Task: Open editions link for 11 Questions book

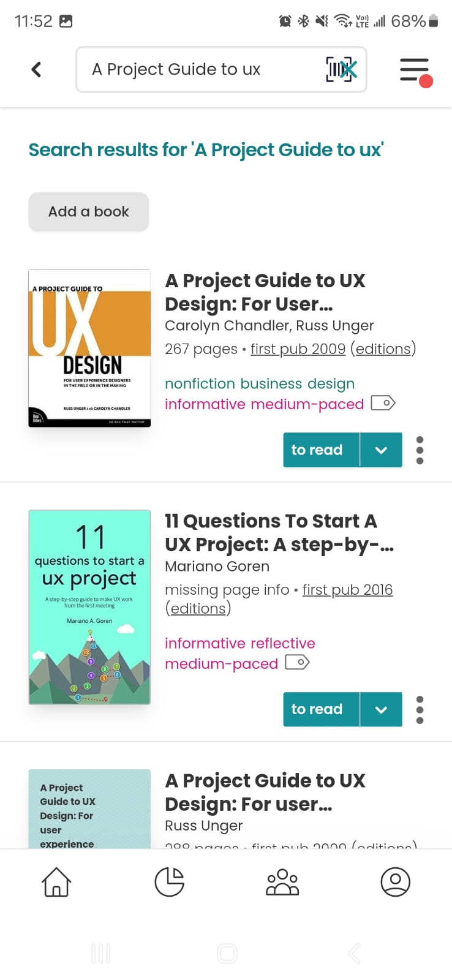Action: coord(198,608)
